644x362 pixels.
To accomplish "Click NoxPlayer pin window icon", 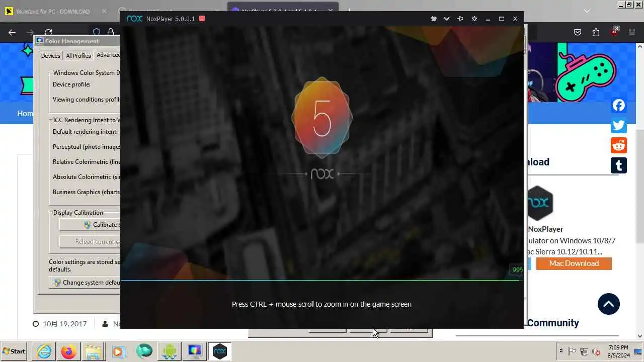I will 460,19.
